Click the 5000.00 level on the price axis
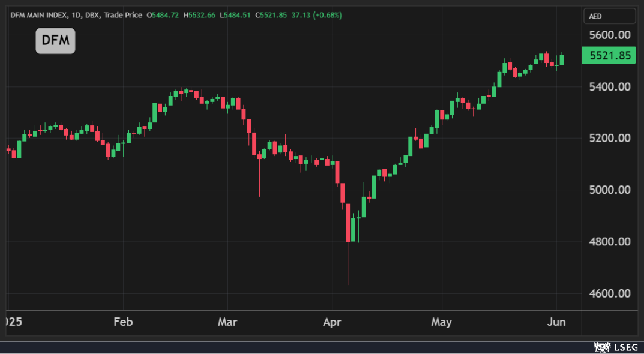This screenshot has width=644, height=354. 610,190
